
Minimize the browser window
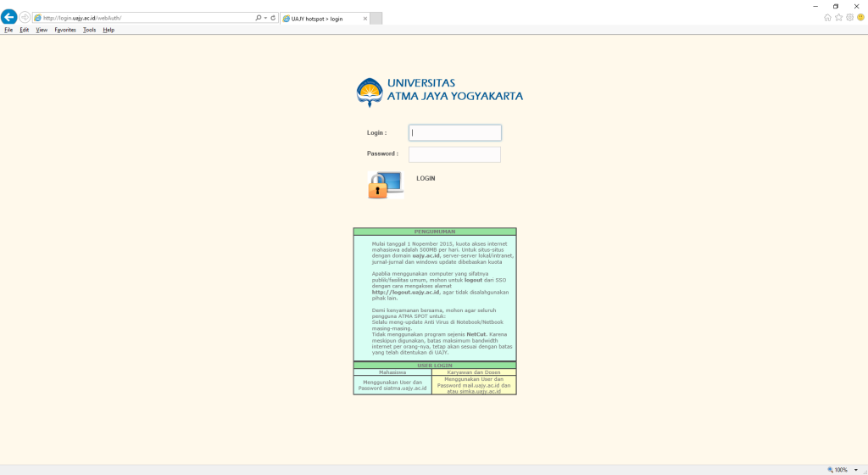click(815, 6)
